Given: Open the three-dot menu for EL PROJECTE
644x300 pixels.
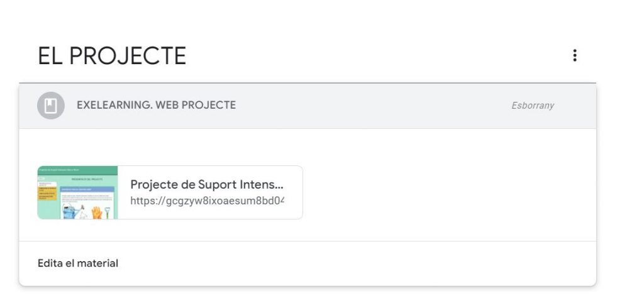Looking at the screenshot, I should [574, 55].
